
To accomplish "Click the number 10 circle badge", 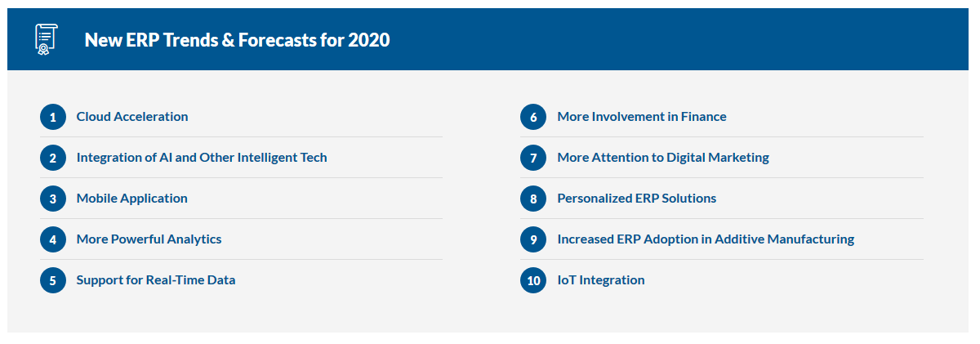I will point(533,280).
